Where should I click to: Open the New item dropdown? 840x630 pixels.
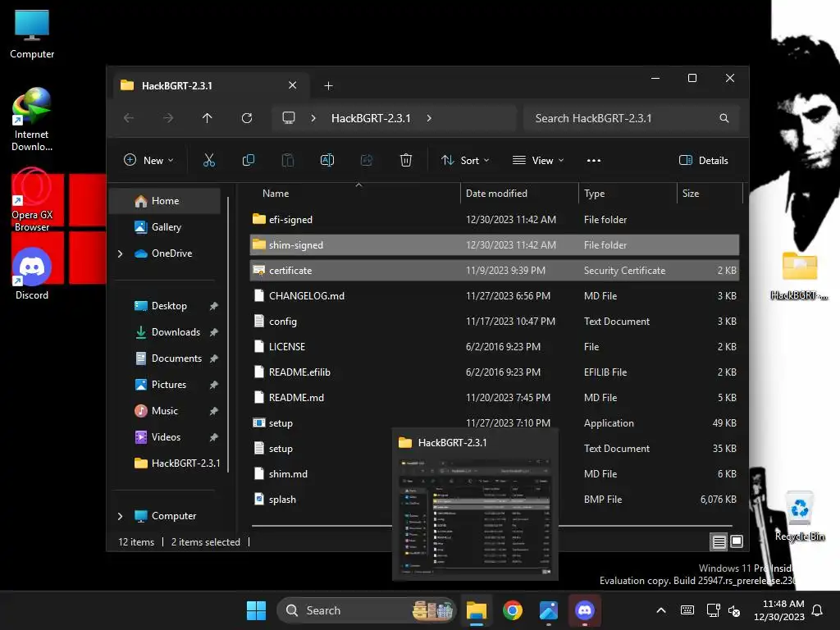click(x=148, y=160)
